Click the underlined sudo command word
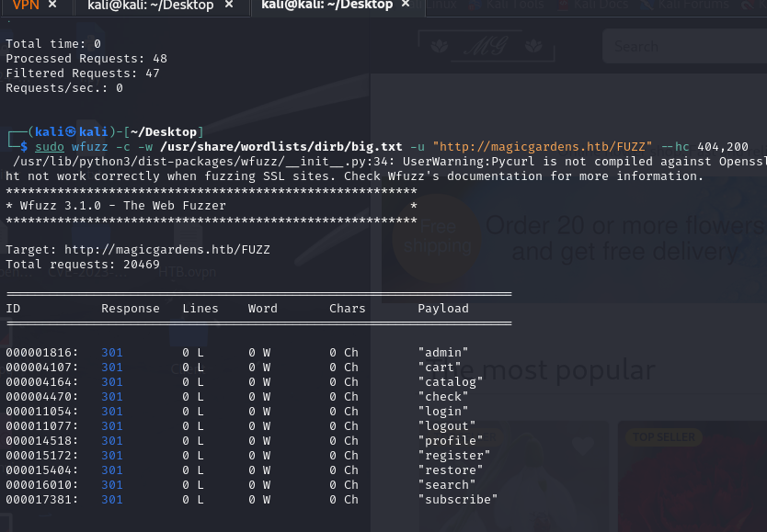767x532 pixels. (50, 146)
